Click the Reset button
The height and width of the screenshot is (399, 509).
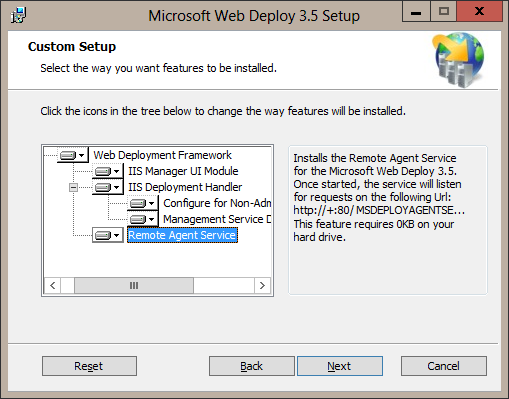(89, 366)
